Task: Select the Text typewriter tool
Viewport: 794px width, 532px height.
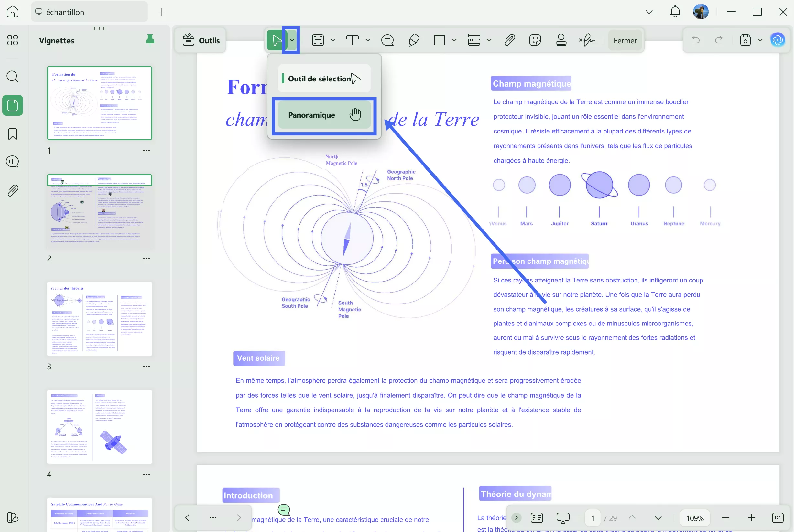Action: point(352,40)
